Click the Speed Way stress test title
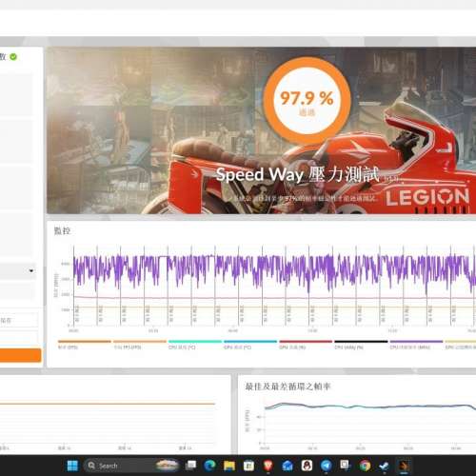 [x=297, y=174]
